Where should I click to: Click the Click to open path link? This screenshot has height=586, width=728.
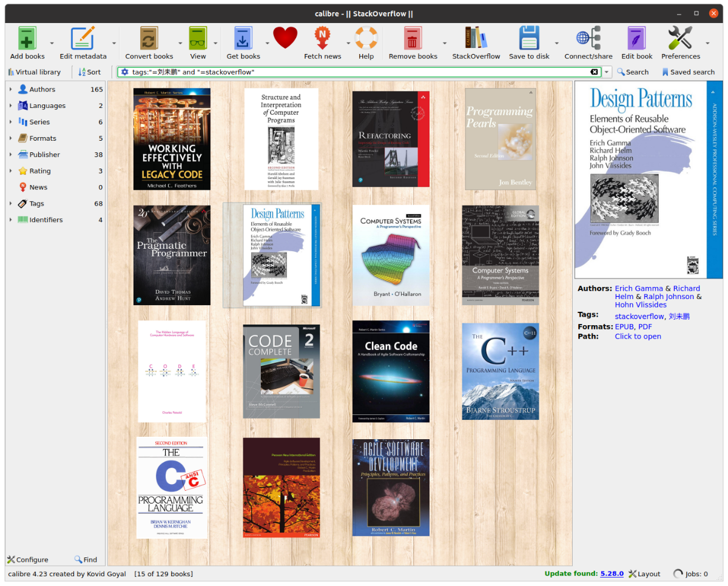point(638,337)
